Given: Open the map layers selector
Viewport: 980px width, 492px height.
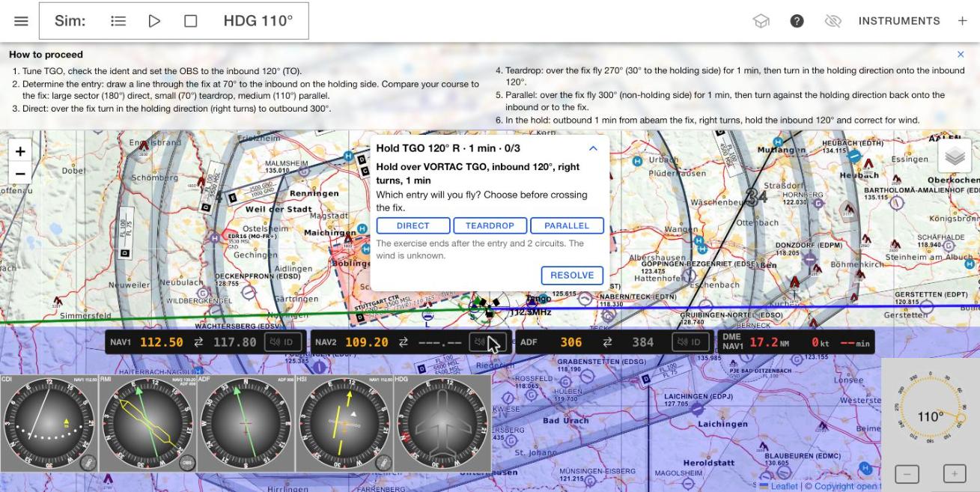Looking at the screenshot, I should (x=955, y=156).
